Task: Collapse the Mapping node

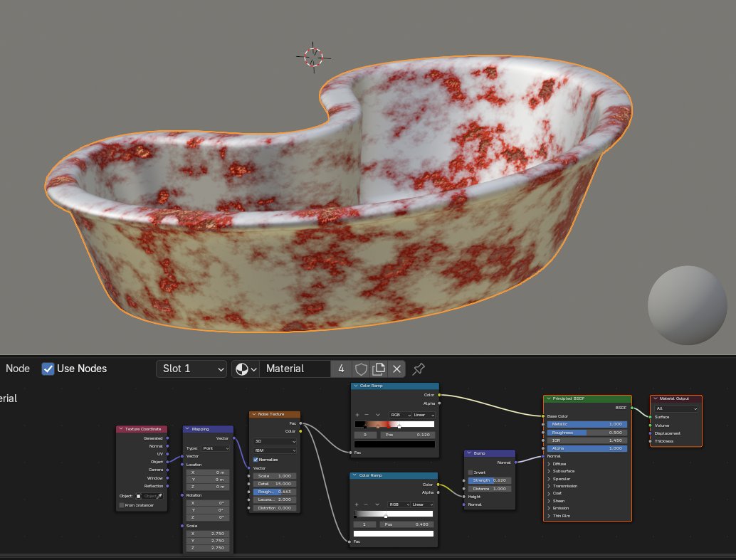Action: (187, 429)
